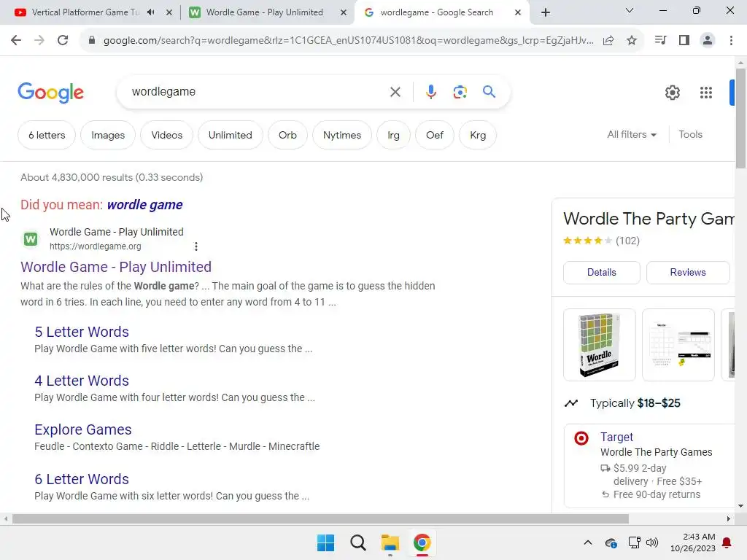Image resolution: width=747 pixels, height=560 pixels.
Task: Select the wordlegame - Google Search tab
Action: [436, 12]
